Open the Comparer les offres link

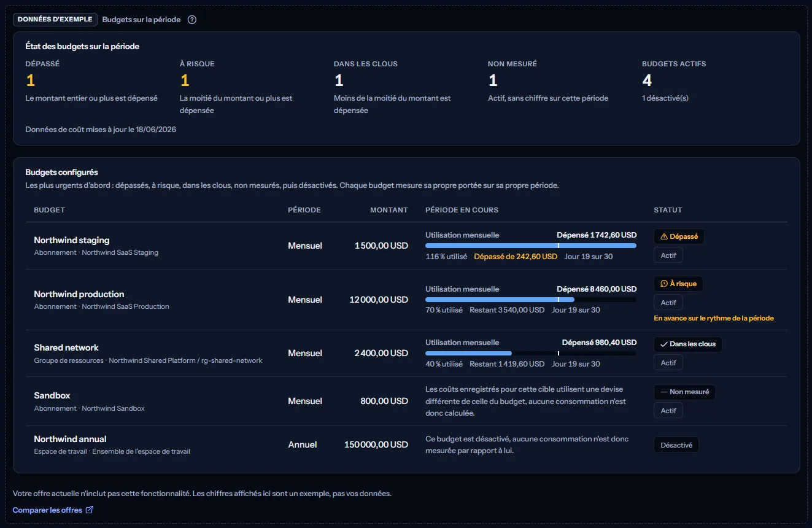[x=53, y=510]
